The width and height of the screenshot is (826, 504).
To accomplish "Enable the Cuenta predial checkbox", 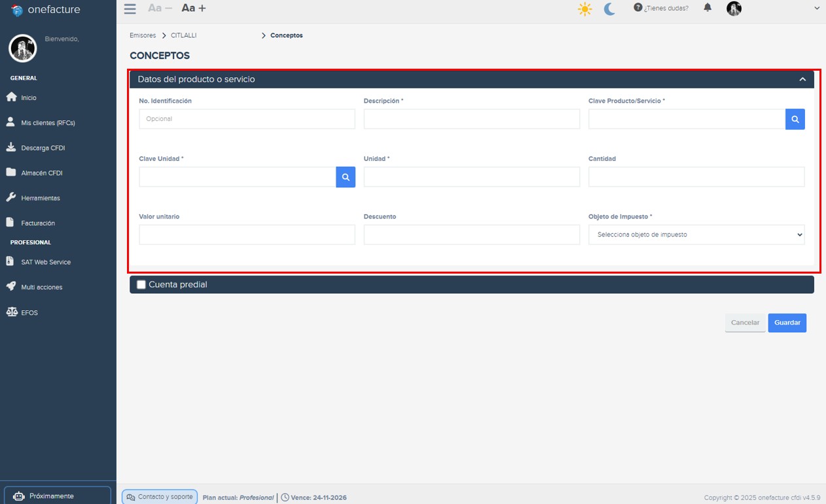I will click(141, 285).
